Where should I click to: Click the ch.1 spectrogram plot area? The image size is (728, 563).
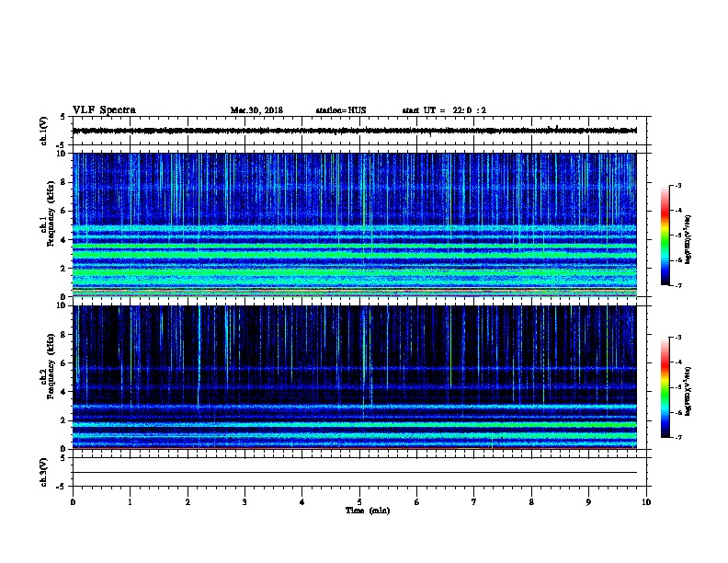pos(355,224)
